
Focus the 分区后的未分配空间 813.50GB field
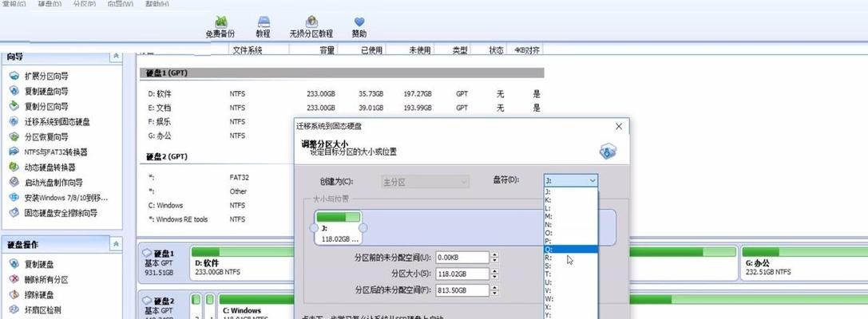[462, 290]
